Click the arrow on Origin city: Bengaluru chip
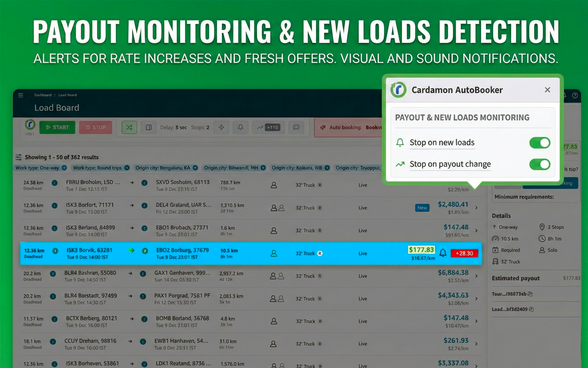Image resolution: width=588 pixels, height=368 pixels. click(195, 168)
